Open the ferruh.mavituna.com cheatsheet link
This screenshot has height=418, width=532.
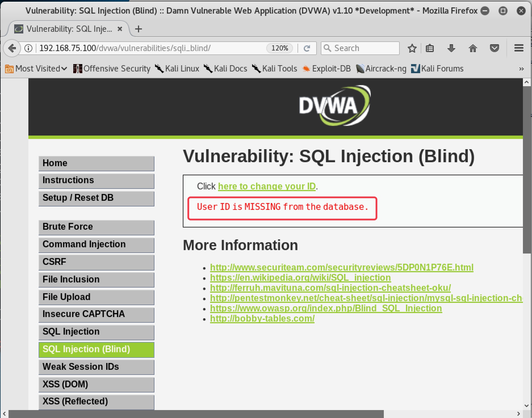pyautogui.click(x=330, y=288)
